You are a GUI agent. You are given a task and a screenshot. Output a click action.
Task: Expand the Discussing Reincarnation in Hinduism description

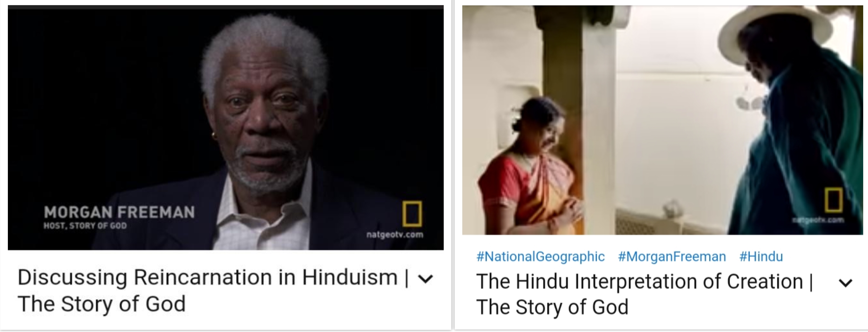click(425, 279)
